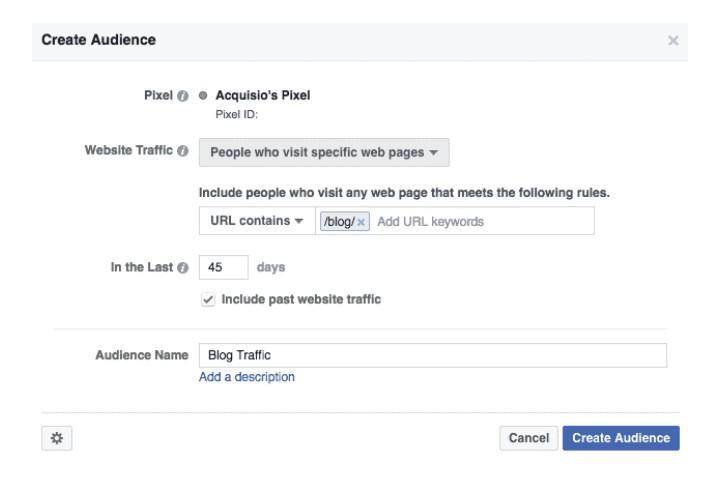Toggle Include past website traffic checkbox
Image resolution: width=720 pixels, height=490 pixels.
[208, 300]
